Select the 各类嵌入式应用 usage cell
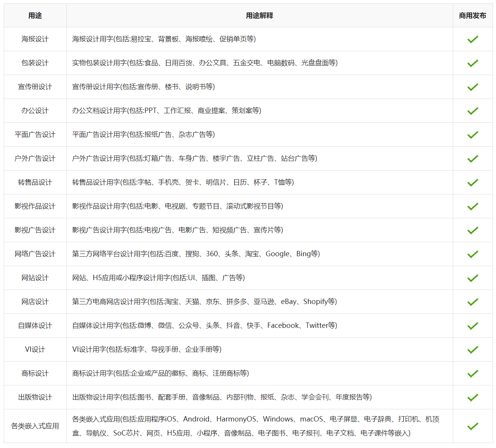Viewport: 496px width, 448px height. (x=35, y=426)
